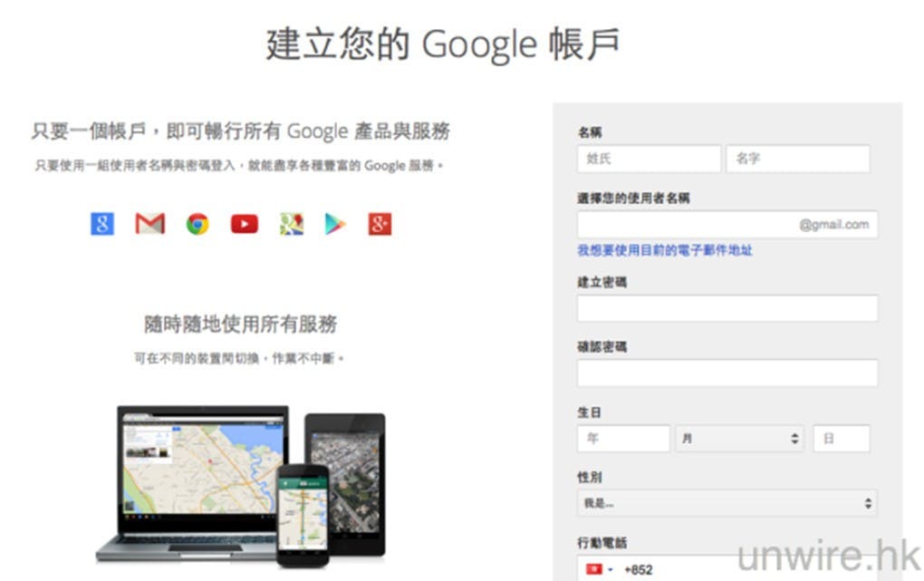Click the red Google+ icon
The width and height of the screenshot is (924, 581).
(x=380, y=224)
